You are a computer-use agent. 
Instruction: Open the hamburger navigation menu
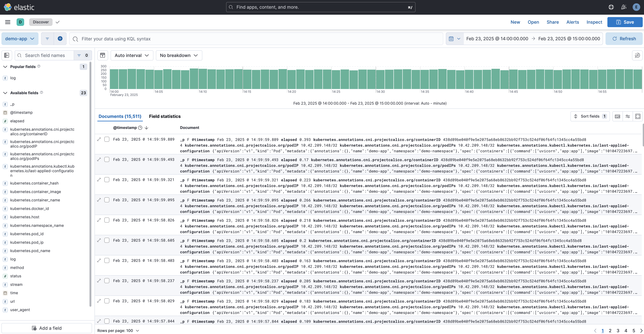8,22
